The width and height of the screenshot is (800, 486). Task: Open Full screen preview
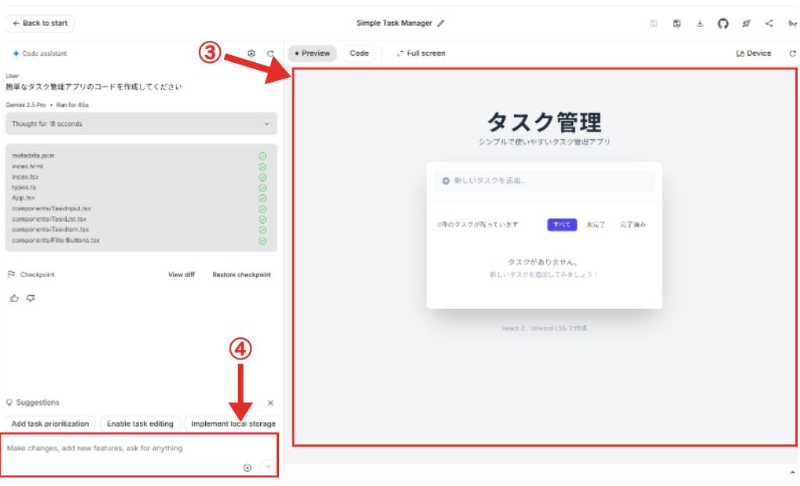point(421,54)
